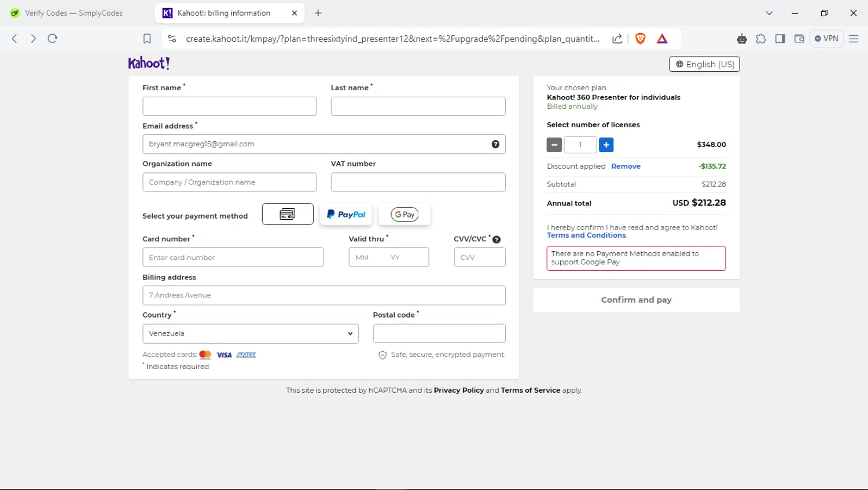Open Brave Shields lion icon
The height and width of the screenshot is (490, 868).
click(640, 39)
